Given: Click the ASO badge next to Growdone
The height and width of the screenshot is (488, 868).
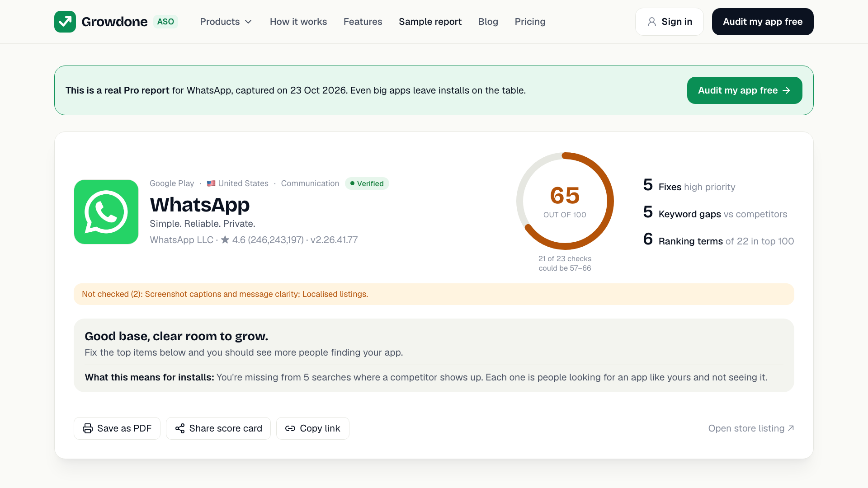Looking at the screenshot, I should [x=165, y=22].
